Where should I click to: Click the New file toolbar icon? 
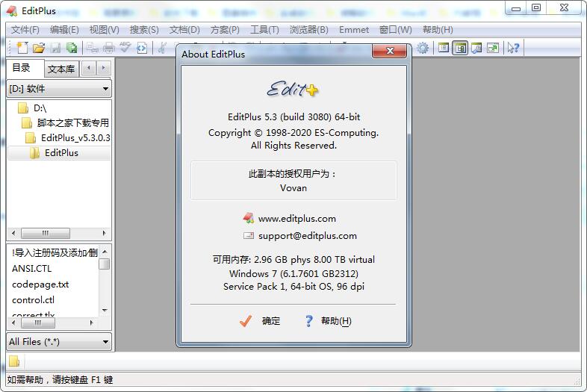pos(22,48)
